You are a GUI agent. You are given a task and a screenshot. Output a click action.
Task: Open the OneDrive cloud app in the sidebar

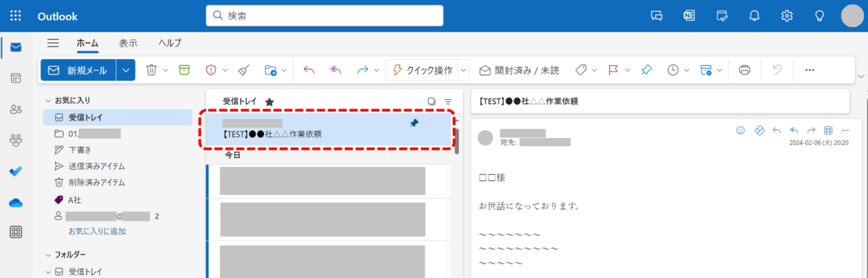[15, 202]
